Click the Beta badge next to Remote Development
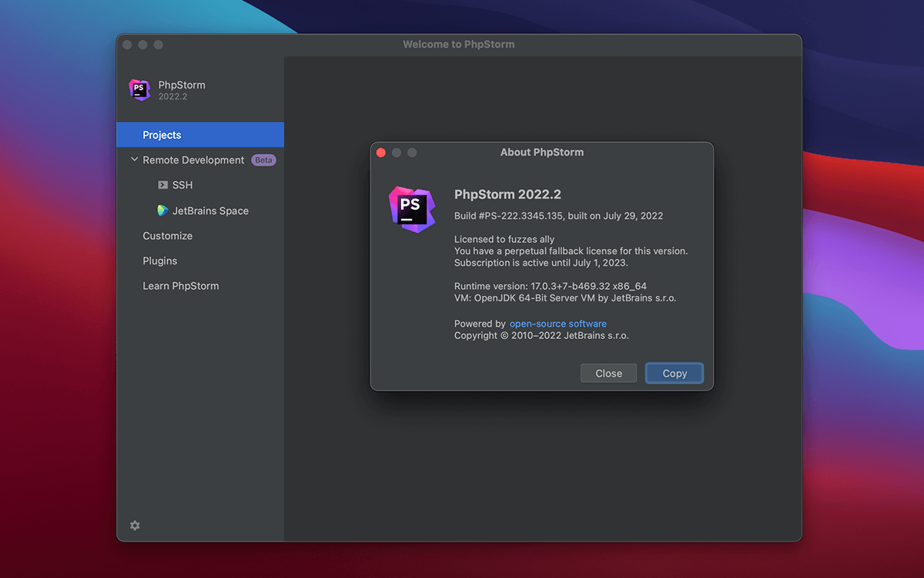The width and height of the screenshot is (924, 578). click(x=263, y=160)
